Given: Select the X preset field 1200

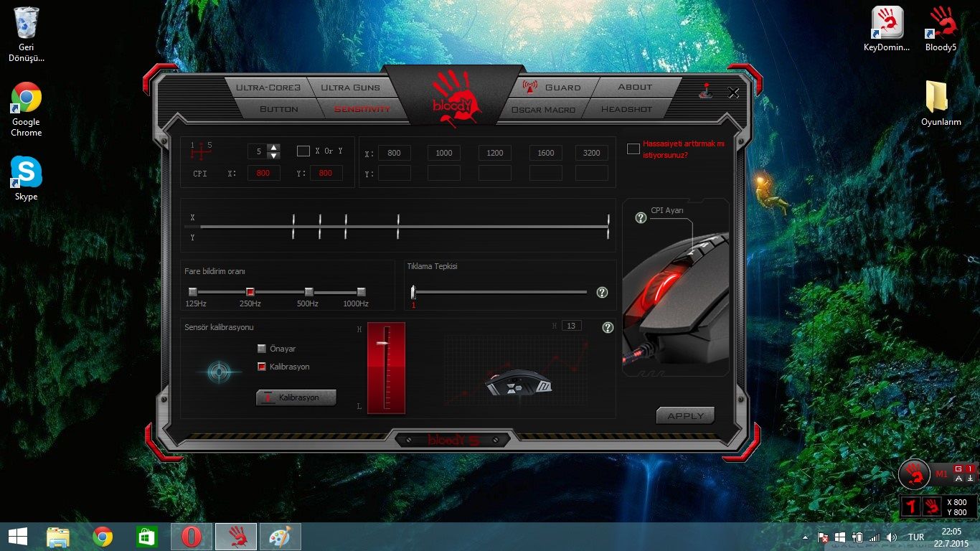Looking at the screenshot, I should point(495,153).
